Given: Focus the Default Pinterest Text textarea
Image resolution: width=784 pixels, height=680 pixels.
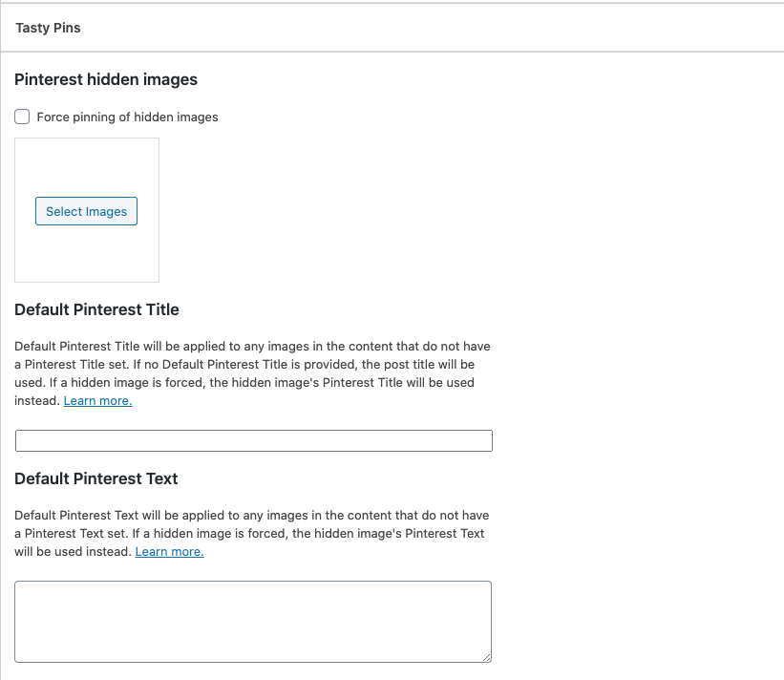Looking at the screenshot, I should tap(253, 622).
